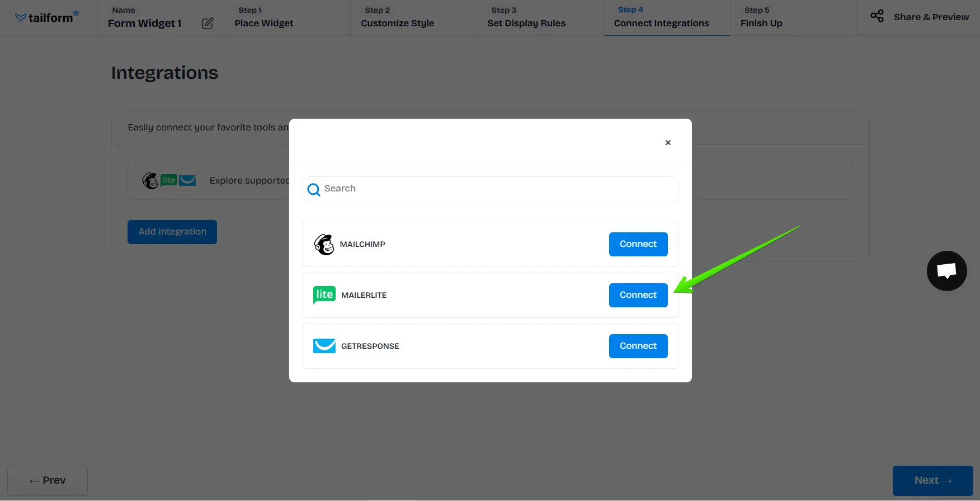Click the search magnifier icon
The height and width of the screenshot is (501, 980).
coord(314,190)
